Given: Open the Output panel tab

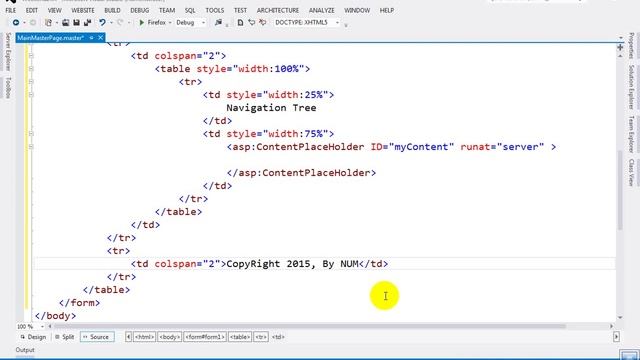Looking at the screenshot, I should [25, 350].
